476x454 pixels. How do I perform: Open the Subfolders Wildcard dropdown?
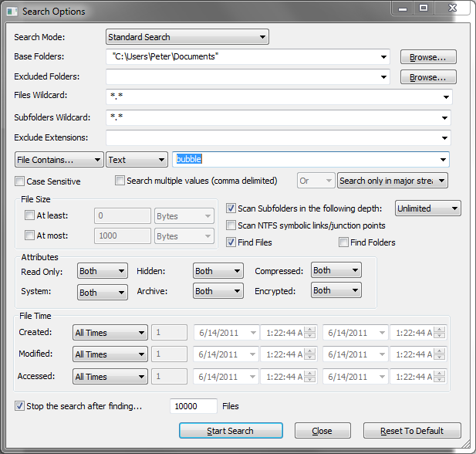pos(444,117)
